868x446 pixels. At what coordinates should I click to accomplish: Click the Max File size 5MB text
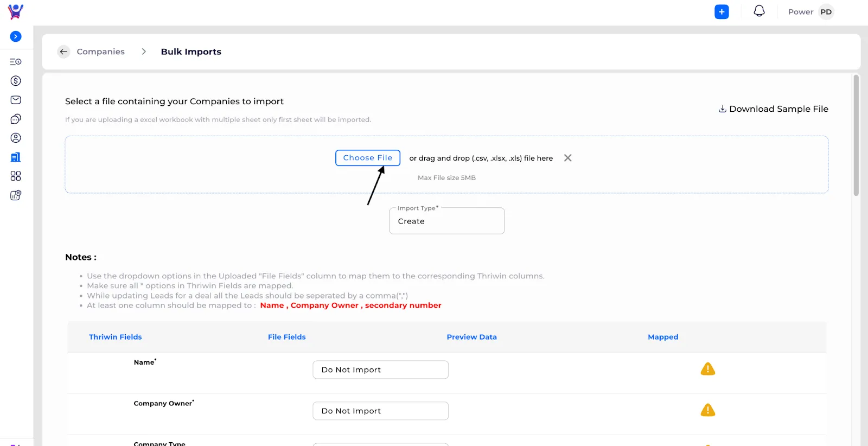point(446,178)
